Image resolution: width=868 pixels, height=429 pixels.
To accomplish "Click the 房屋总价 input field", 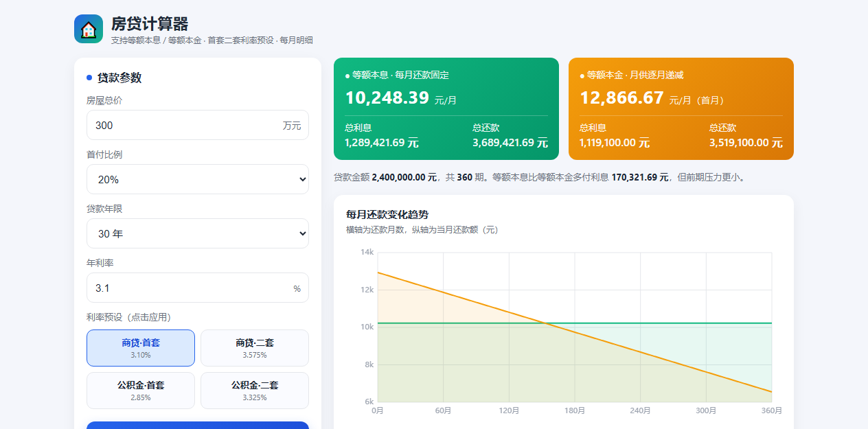I will pos(198,125).
